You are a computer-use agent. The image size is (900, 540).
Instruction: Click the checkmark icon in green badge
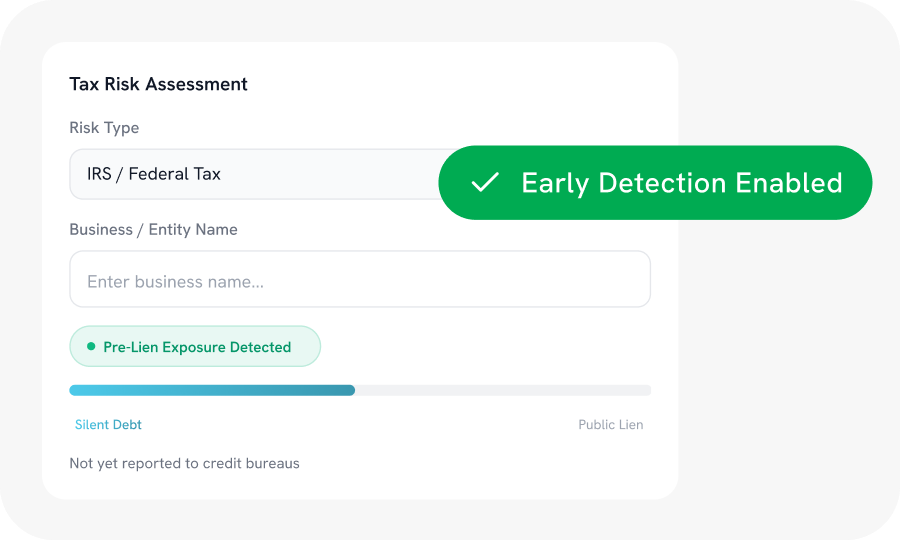485,183
